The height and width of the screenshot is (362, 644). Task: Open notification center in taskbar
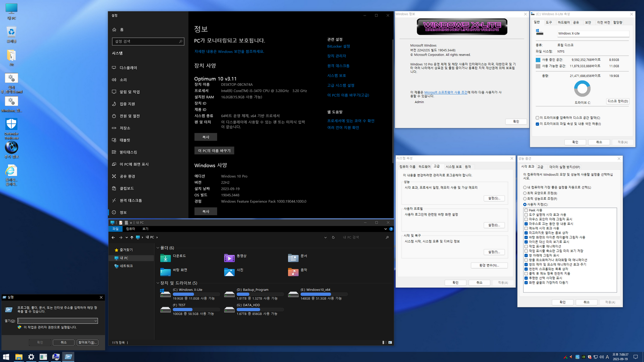[635, 357]
